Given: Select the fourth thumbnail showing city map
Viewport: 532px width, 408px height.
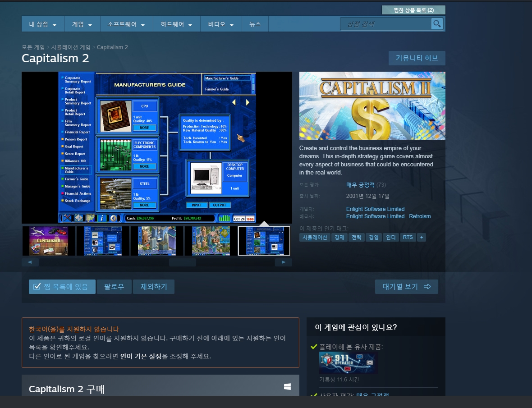Looking at the screenshot, I should [211, 241].
